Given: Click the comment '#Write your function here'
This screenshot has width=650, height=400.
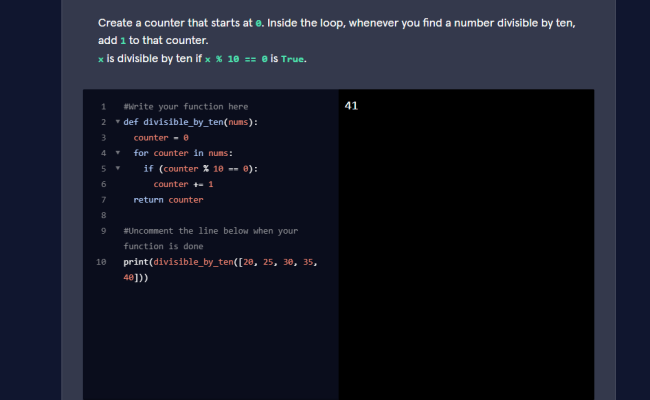Looking at the screenshot, I should 186,107.
